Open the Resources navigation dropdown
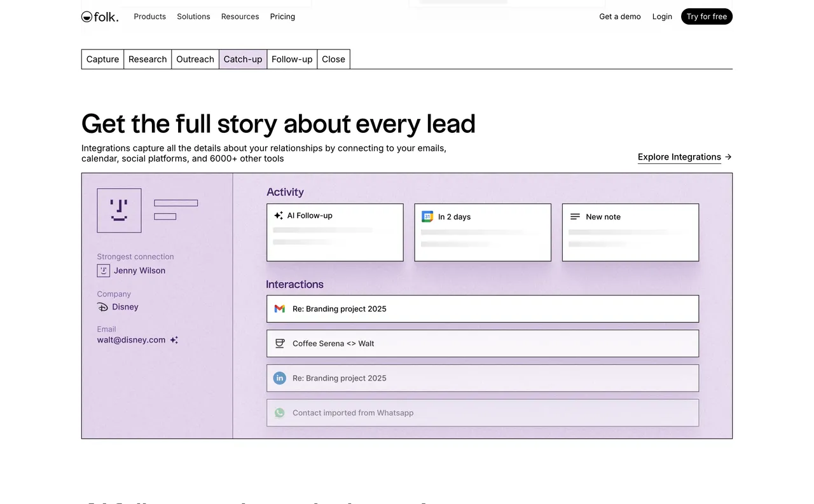Screen dimensions: 814x504 click(x=240, y=17)
